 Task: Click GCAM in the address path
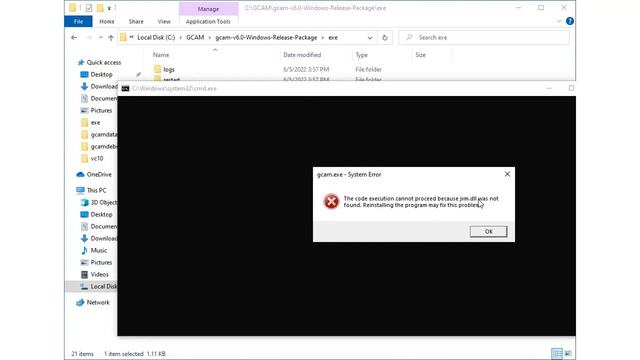pyautogui.click(x=195, y=38)
